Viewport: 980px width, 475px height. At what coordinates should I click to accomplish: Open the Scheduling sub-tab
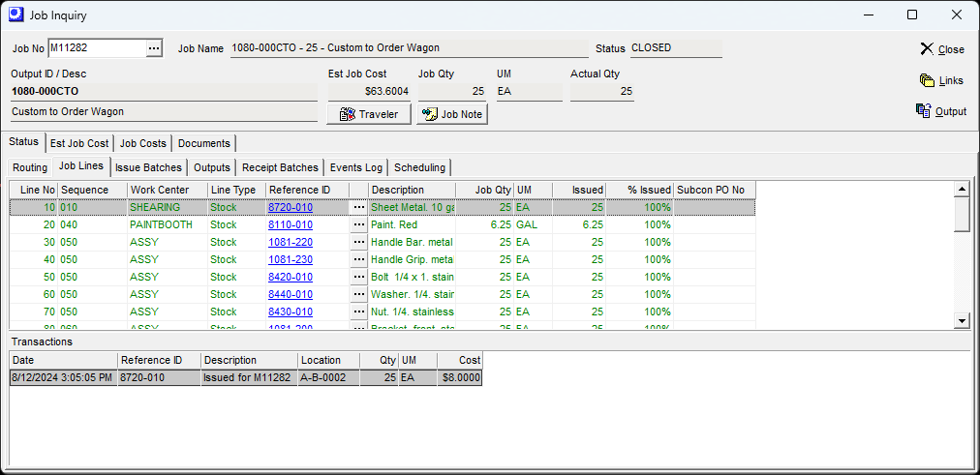tap(420, 167)
